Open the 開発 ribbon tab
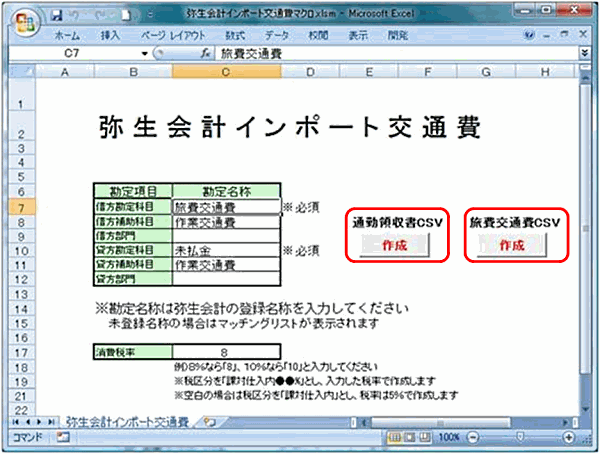The image size is (600, 454). (398, 36)
